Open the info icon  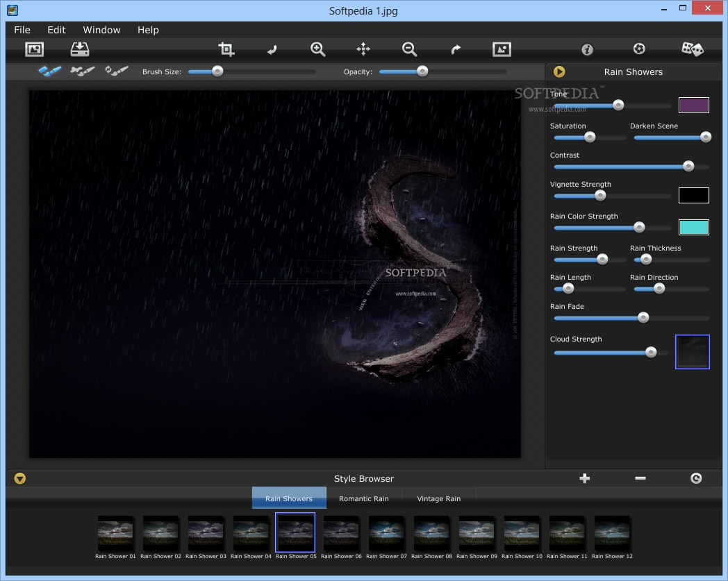click(587, 49)
